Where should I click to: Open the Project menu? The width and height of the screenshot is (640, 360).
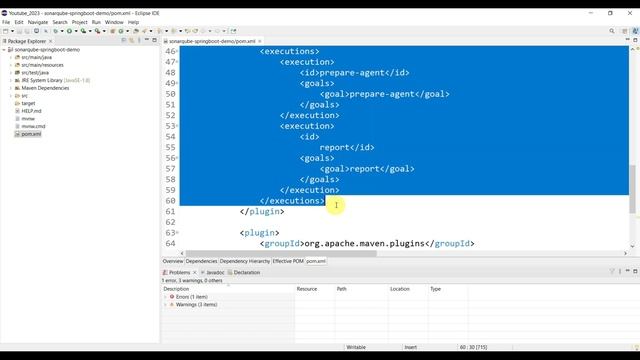tap(80, 22)
